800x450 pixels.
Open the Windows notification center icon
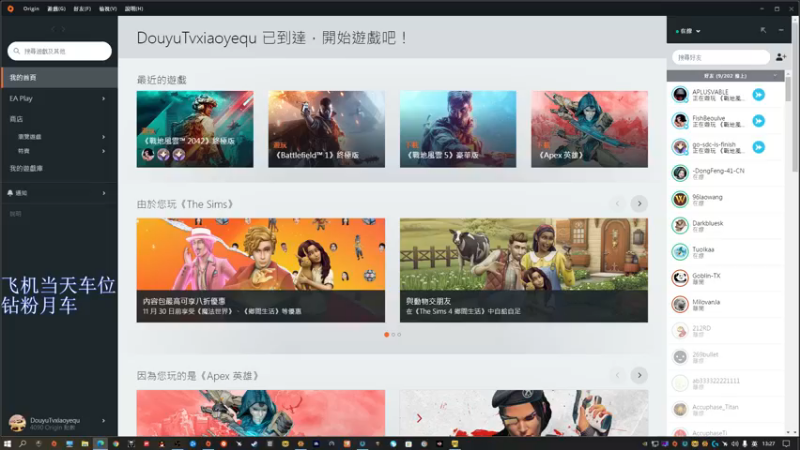(787, 444)
